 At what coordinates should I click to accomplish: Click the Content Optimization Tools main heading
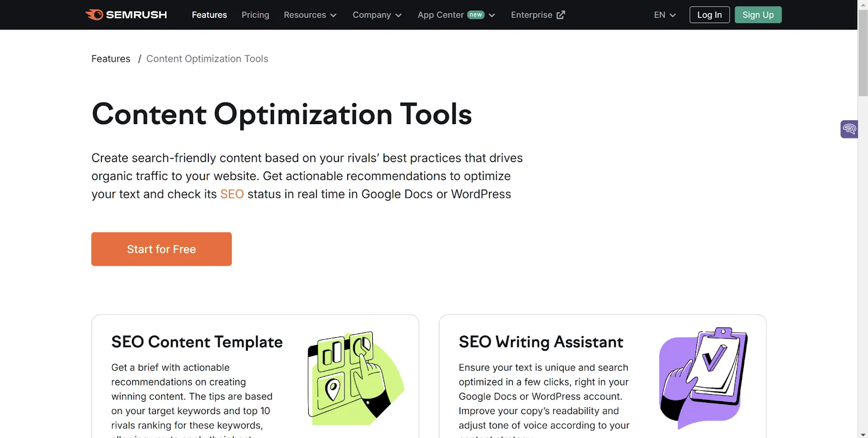pyautogui.click(x=282, y=114)
